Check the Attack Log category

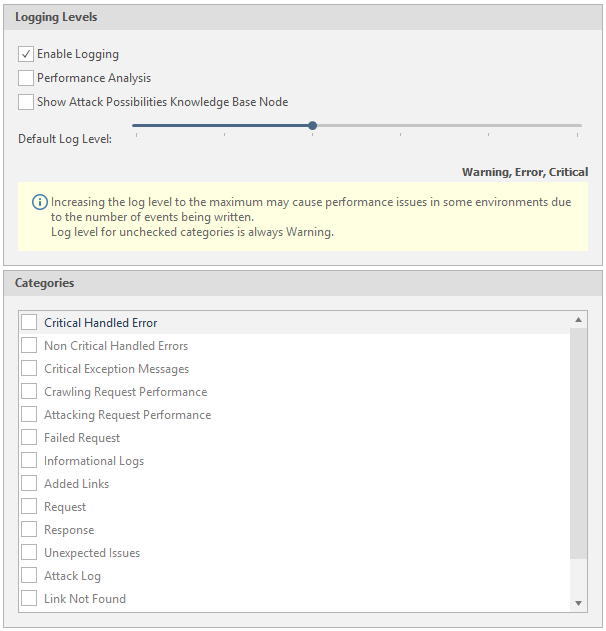click(29, 576)
